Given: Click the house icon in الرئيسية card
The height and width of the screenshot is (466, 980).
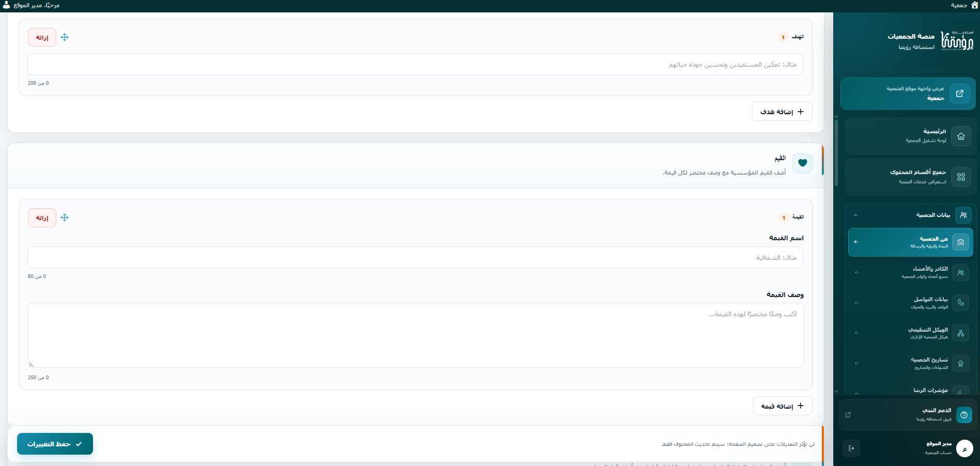Looking at the screenshot, I should (x=961, y=136).
